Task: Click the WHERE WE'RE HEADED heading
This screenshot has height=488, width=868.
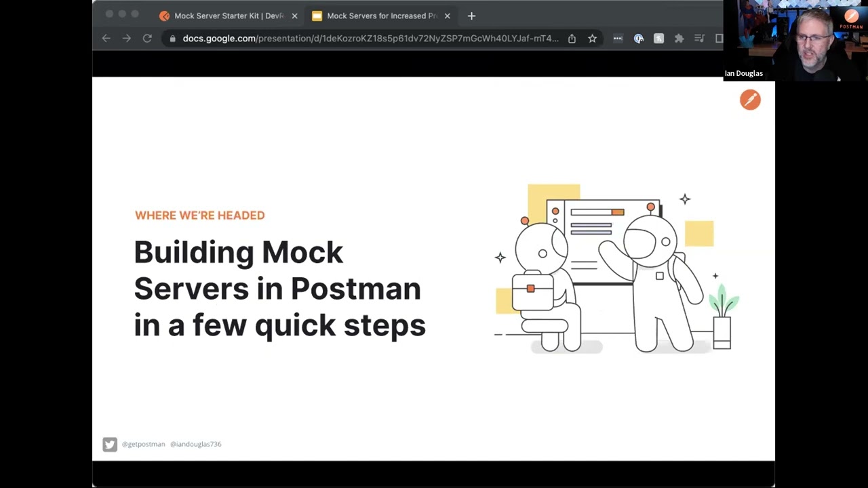Action: point(199,215)
